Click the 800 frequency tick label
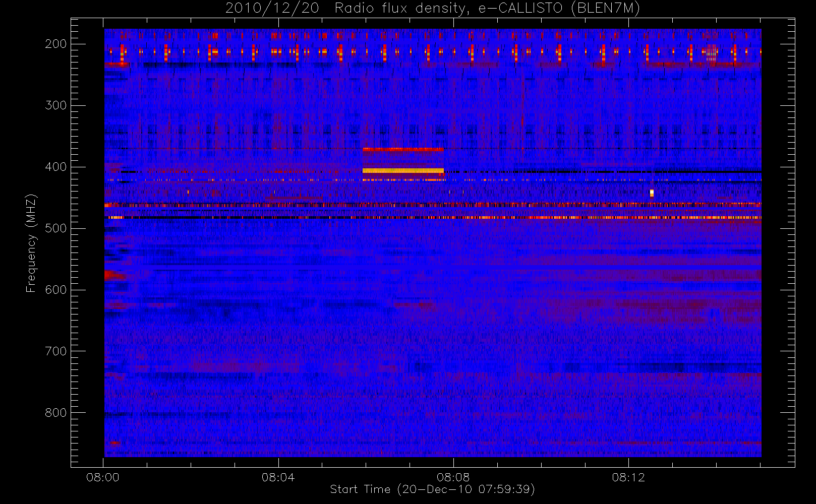Image resolution: width=816 pixels, height=504 pixels. (55, 413)
